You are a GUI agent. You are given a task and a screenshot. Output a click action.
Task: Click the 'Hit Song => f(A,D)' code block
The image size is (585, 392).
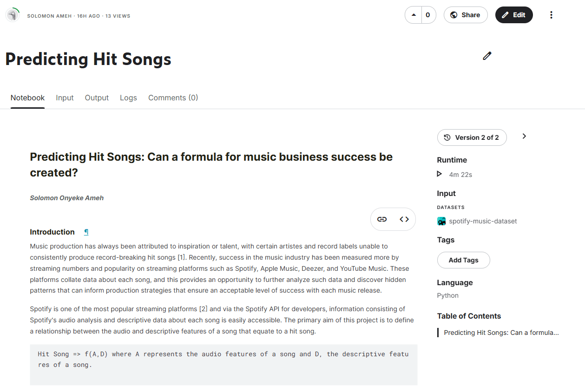[x=223, y=365]
